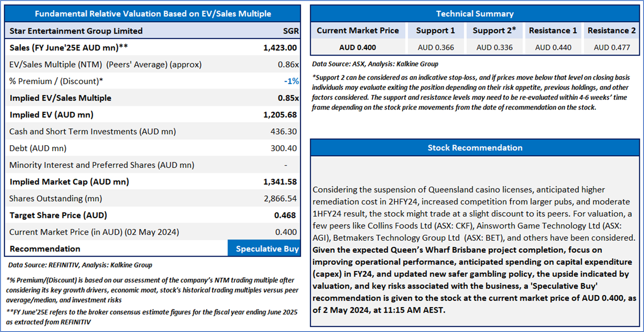
Task: Click 'Debt (AUD mn)' label
Action: (38, 148)
